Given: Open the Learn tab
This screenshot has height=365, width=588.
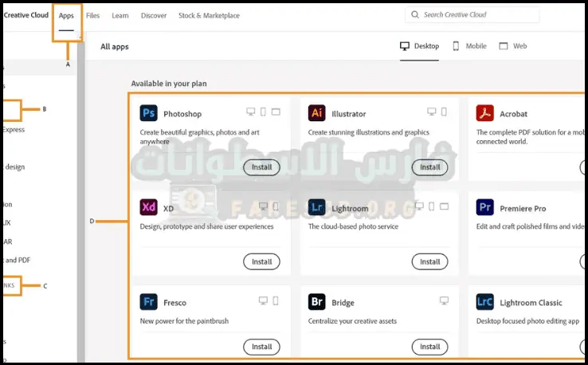Looking at the screenshot, I should 120,15.
